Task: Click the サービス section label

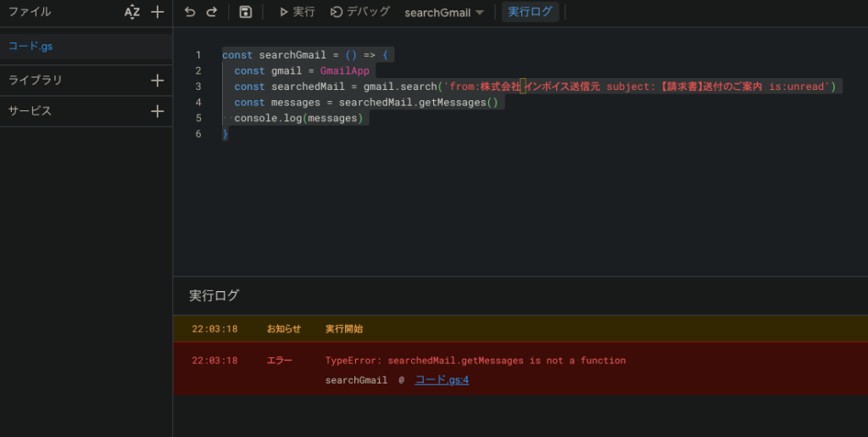Action: 30,111
